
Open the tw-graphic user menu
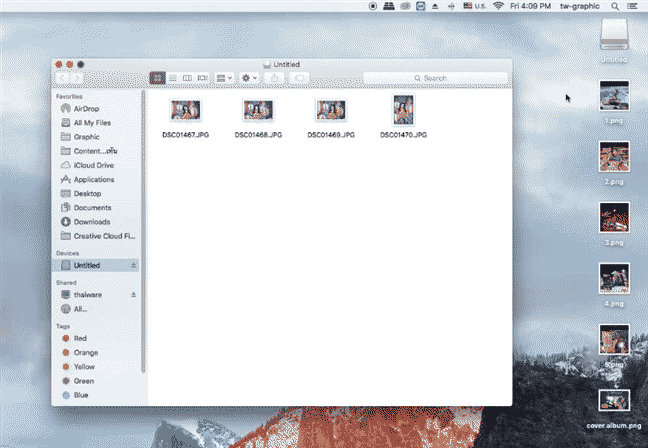tap(580, 6)
